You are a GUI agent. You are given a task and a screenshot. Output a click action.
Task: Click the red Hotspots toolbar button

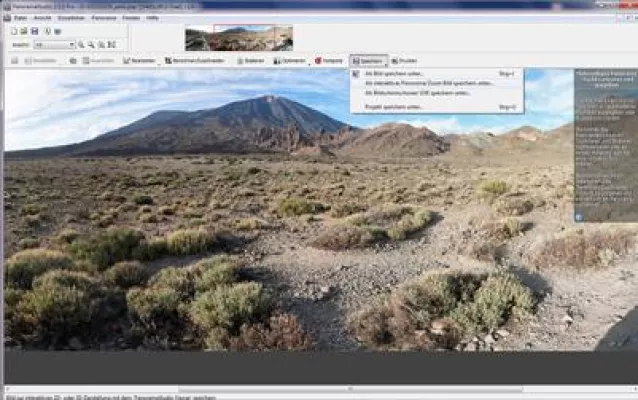(329, 61)
